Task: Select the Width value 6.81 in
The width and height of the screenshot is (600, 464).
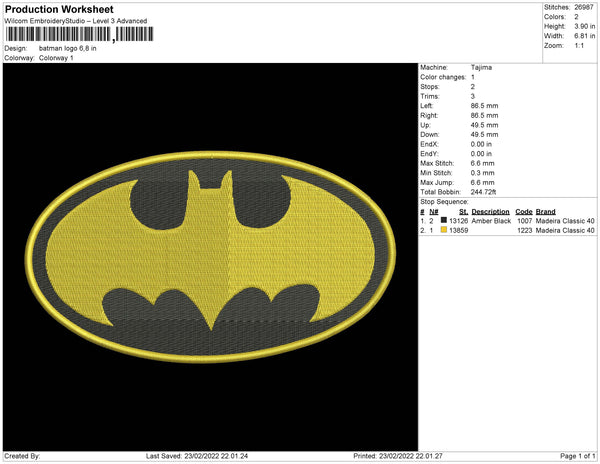Action: coord(585,36)
